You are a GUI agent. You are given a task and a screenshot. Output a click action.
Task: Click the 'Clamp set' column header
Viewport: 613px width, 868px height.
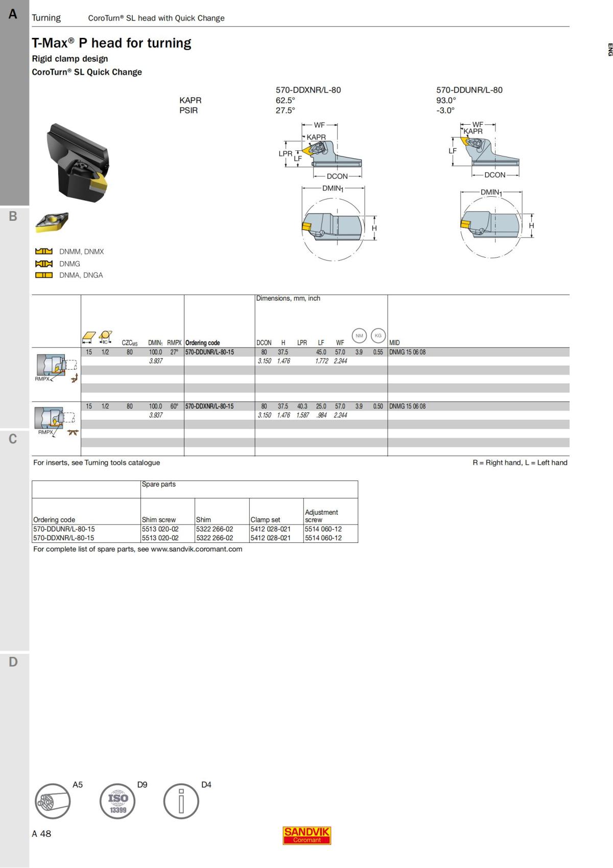(x=265, y=520)
